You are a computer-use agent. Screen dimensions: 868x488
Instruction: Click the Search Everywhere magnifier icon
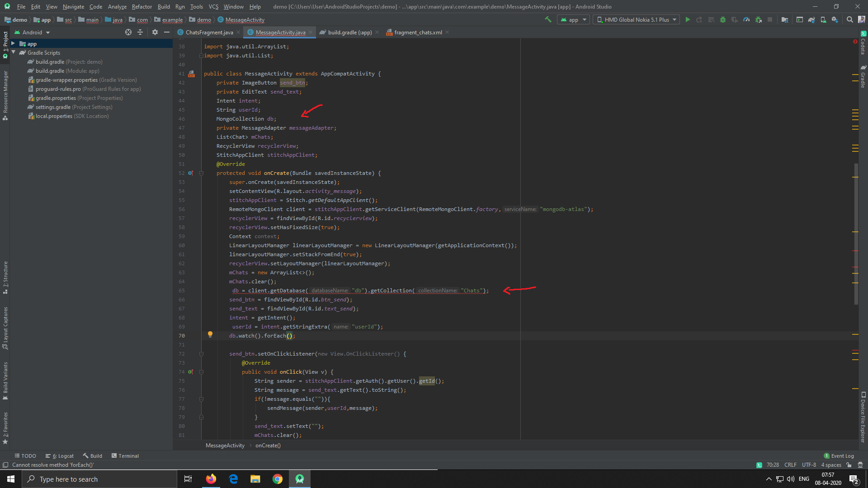[850, 19]
